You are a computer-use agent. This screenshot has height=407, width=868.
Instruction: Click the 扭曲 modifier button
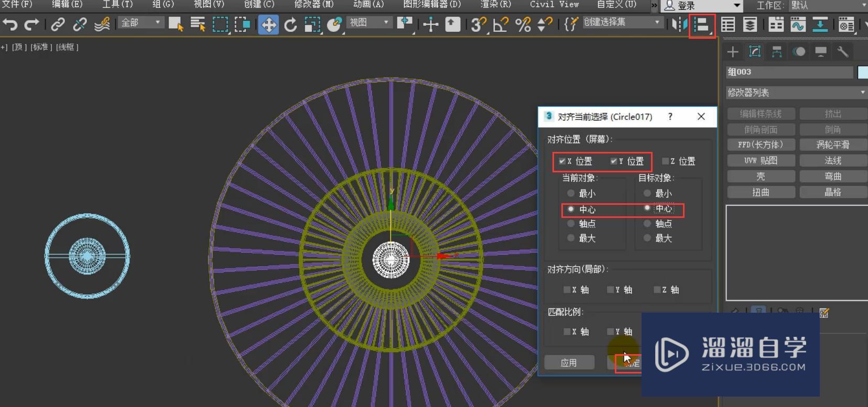click(761, 192)
